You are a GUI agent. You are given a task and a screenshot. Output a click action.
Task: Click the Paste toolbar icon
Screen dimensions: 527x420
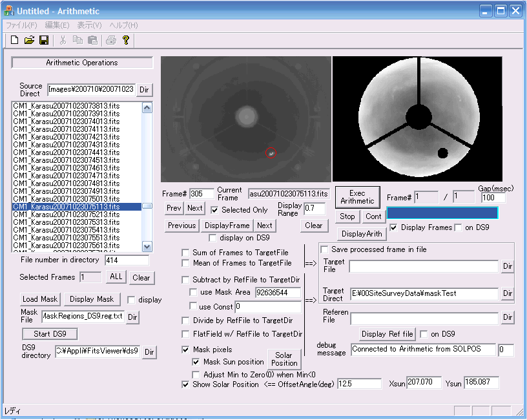click(92, 40)
